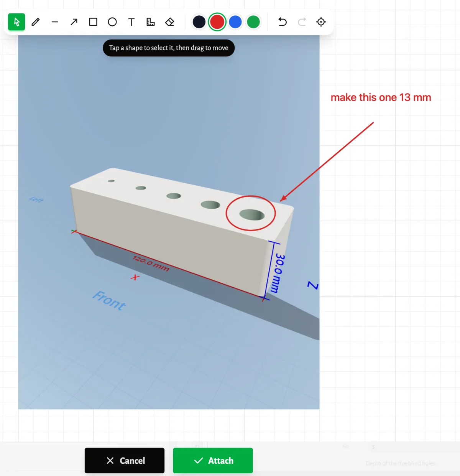The height and width of the screenshot is (476, 460).
Task: Click the 'Front' view label
Action: (109, 300)
